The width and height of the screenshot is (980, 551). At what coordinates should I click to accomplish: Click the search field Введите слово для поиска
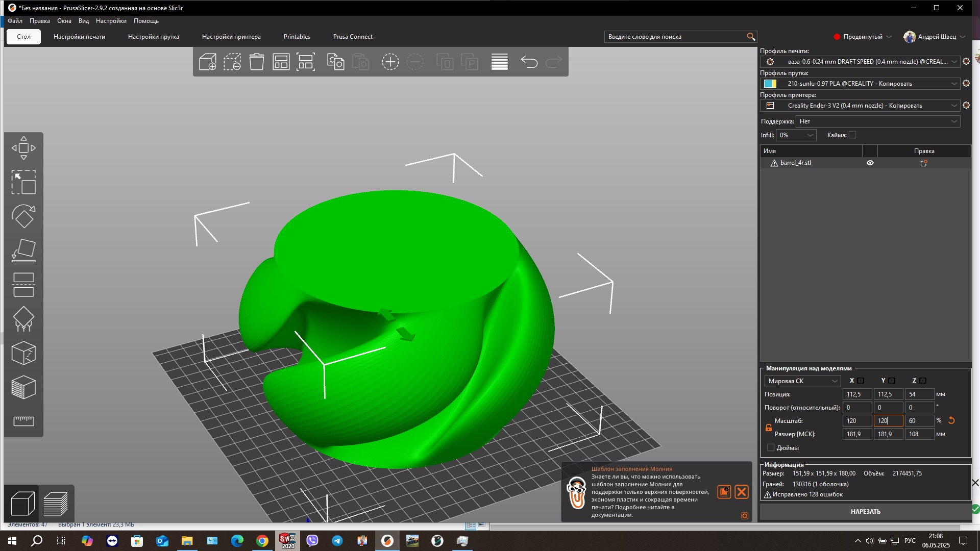pos(675,37)
